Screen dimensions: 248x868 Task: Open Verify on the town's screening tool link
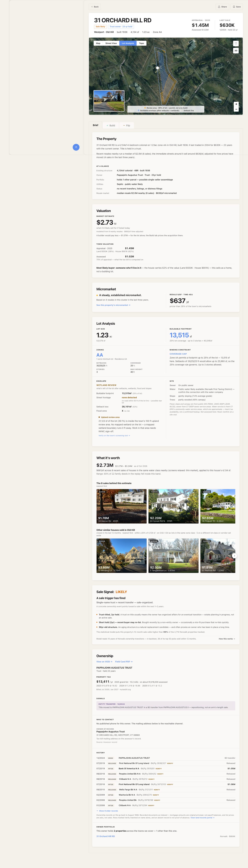click(114, 436)
